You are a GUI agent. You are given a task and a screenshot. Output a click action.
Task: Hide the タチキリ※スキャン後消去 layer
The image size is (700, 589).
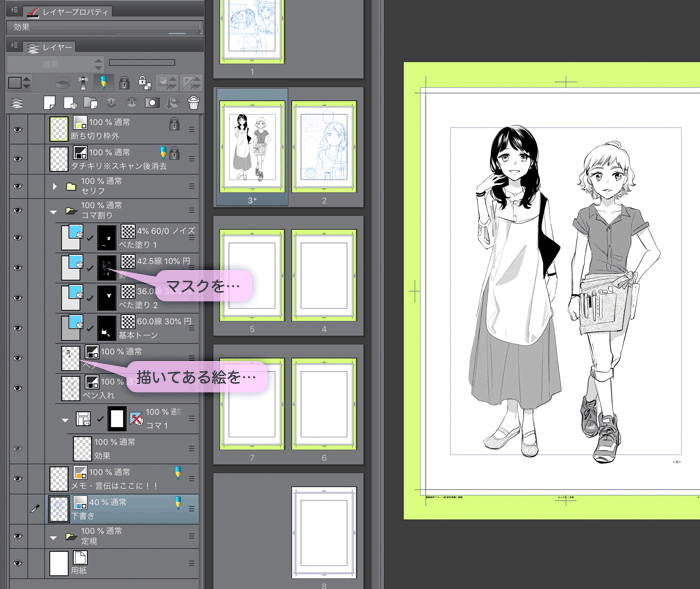[x=18, y=159]
